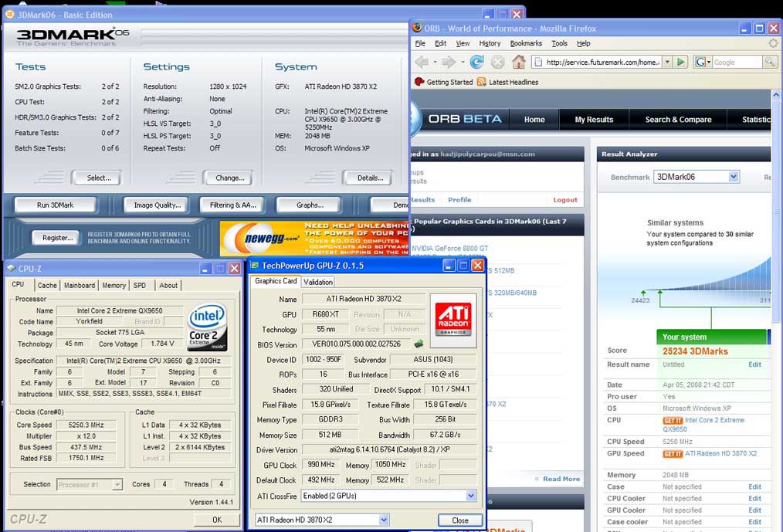Click Firefox Forward arrow button
783x532 pixels.
(449, 62)
